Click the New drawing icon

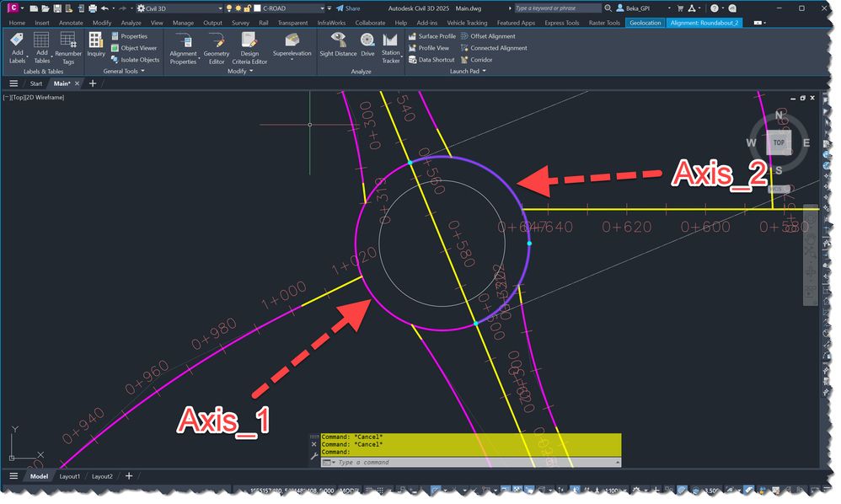(34, 8)
